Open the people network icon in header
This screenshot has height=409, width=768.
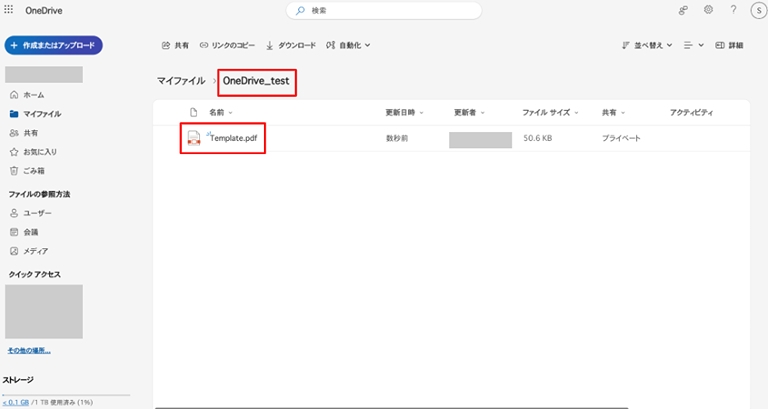pyautogui.click(x=683, y=10)
